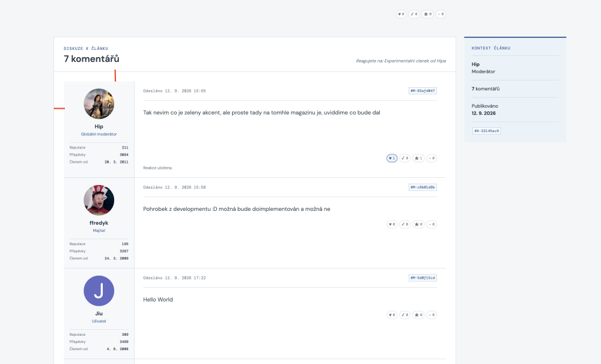Add a checkmark reaction to Jiu's comment
This screenshot has width=601, height=364.
404,315
